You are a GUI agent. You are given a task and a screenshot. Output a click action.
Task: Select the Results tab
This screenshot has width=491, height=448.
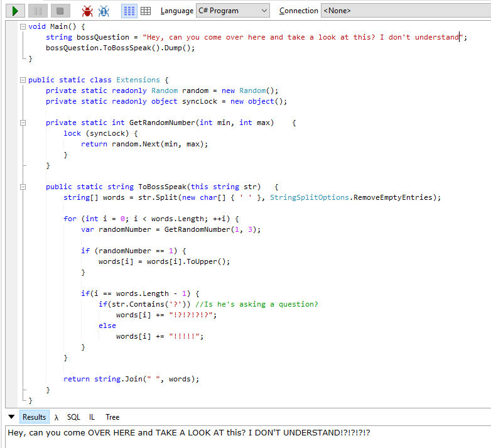coord(34,417)
